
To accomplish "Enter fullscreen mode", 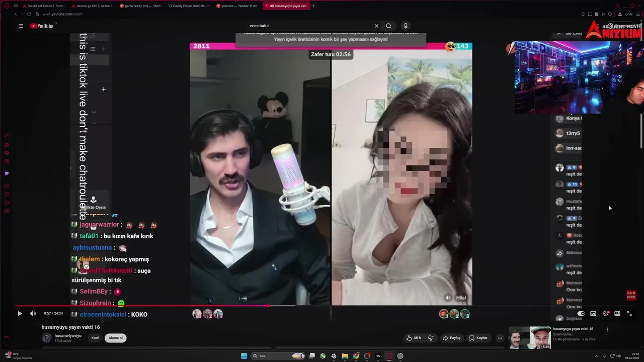I will click(x=629, y=313).
